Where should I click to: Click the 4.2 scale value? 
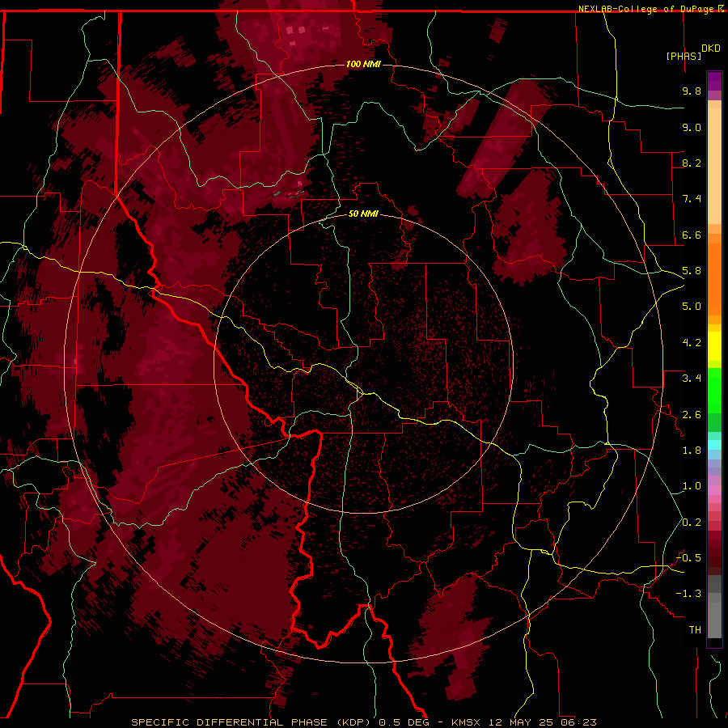pos(692,343)
